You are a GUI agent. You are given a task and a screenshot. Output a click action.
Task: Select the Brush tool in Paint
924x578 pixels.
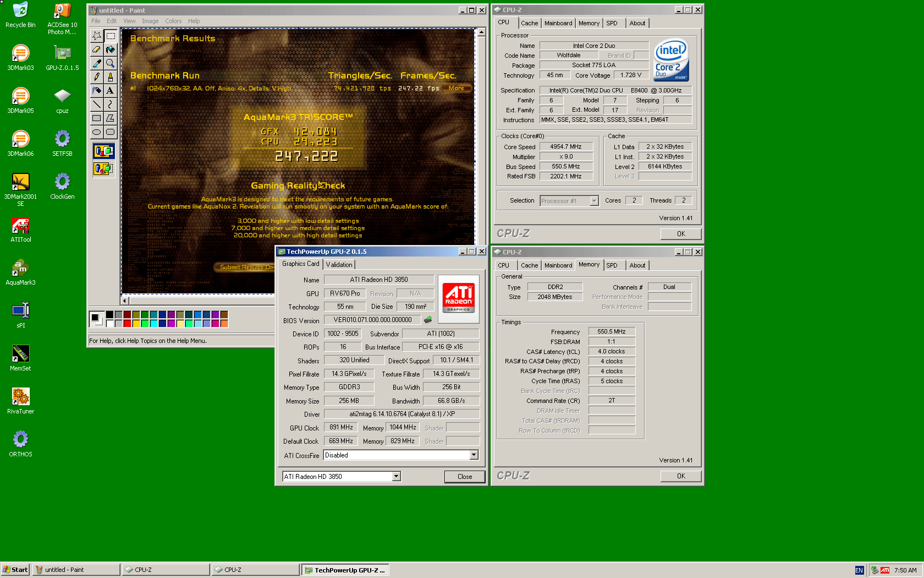click(110, 77)
